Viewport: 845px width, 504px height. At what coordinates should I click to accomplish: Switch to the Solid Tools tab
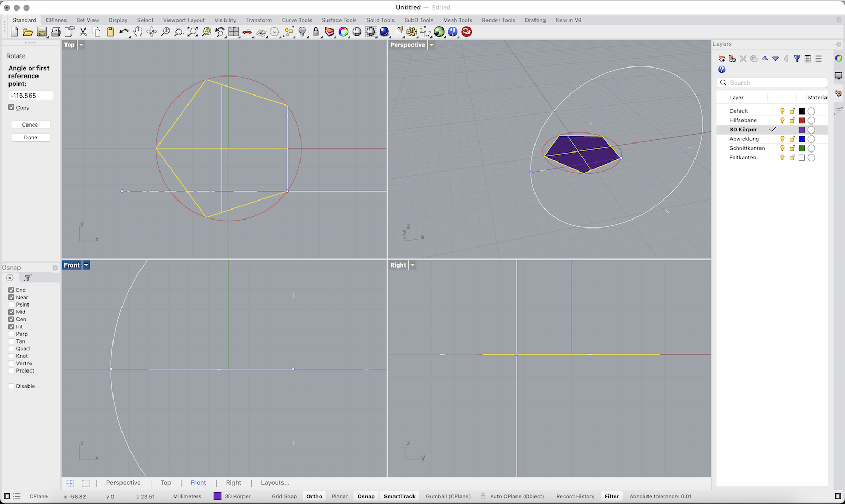tap(380, 20)
